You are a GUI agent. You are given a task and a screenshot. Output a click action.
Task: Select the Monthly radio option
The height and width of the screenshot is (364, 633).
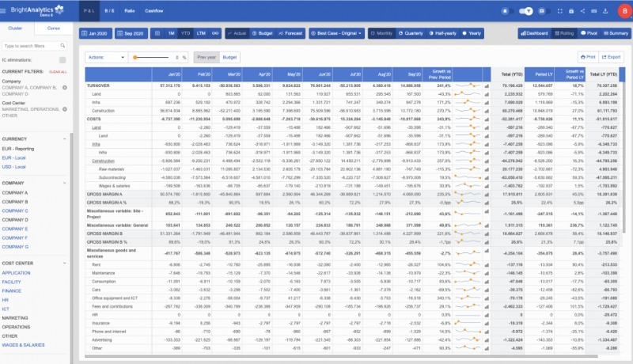[381, 33]
